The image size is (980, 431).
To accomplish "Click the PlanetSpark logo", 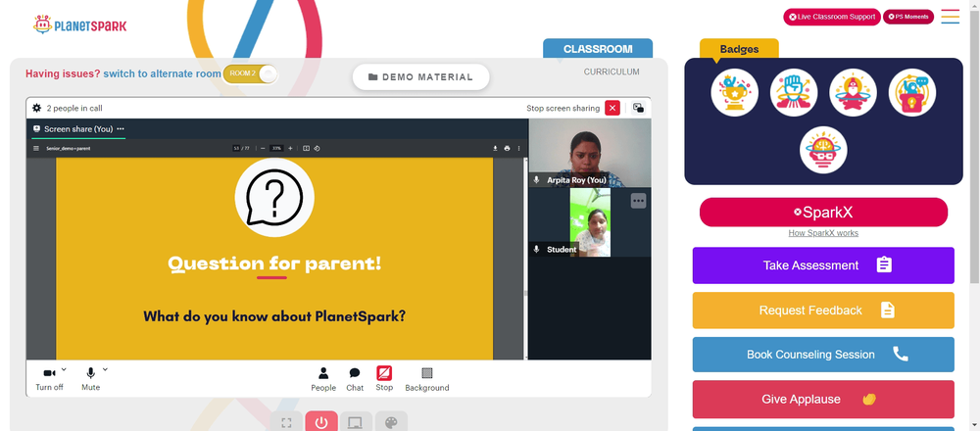I will pyautogui.click(x=80, y=25).
